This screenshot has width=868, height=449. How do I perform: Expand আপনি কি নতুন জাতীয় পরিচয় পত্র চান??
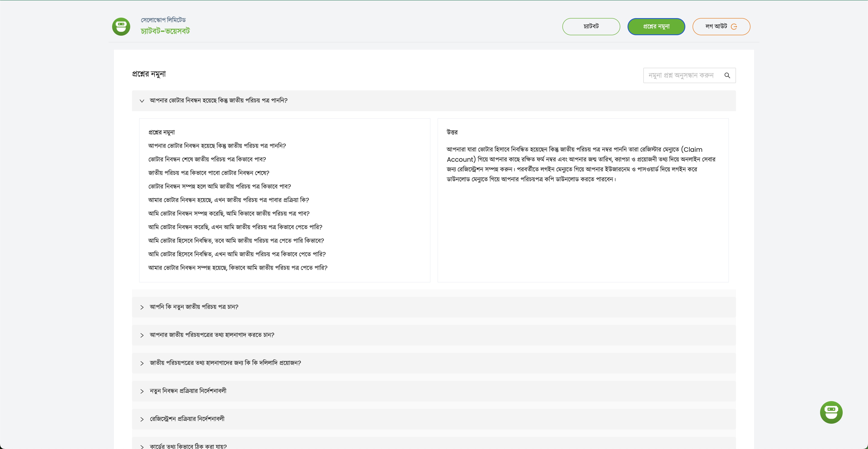pos(434,307)
